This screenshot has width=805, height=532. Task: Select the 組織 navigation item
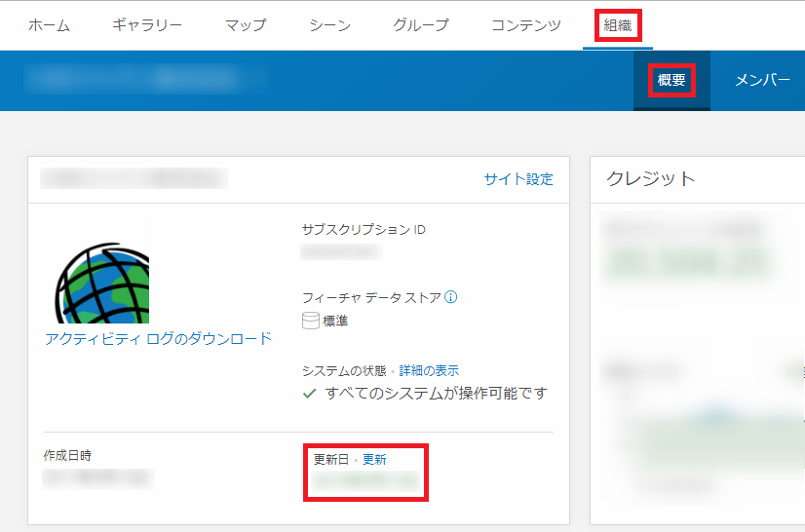coord(618,25)
